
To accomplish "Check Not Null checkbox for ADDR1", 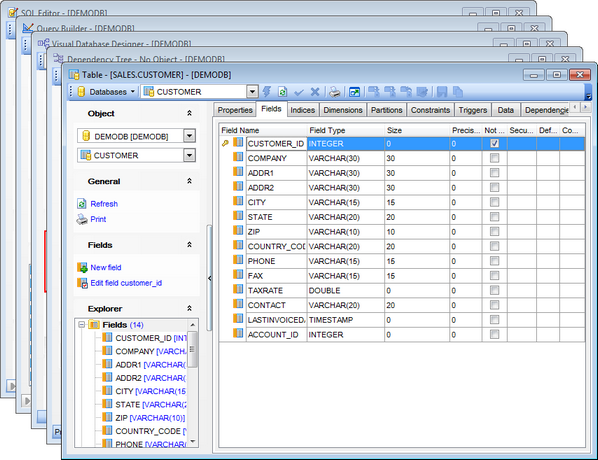I will (495, 173).
